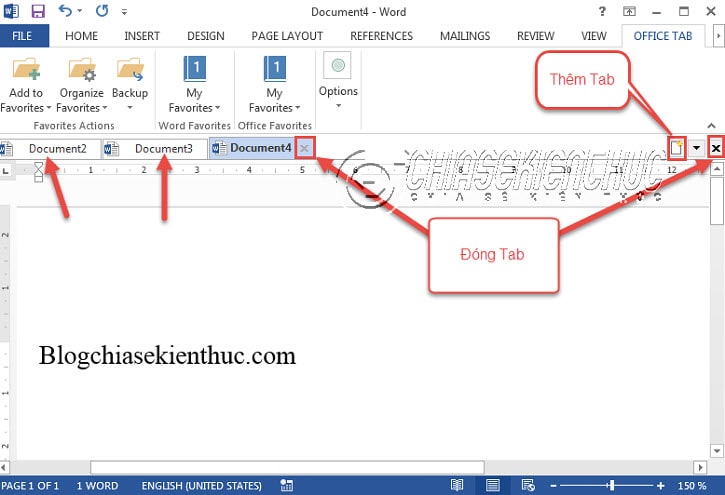This screenshot has width=725, height=495.
Task: Show more ribbon tabs arrow
Action: (x=718, y=36)
